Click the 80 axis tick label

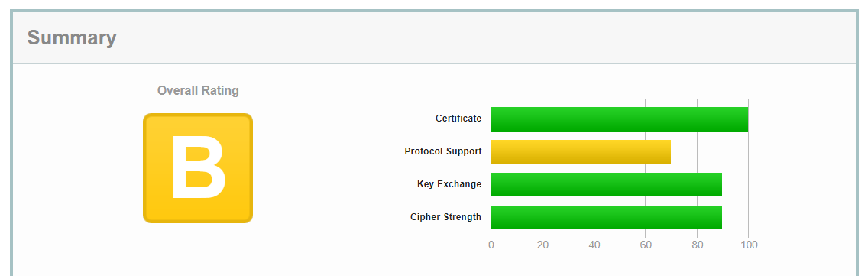click(697, 245)
